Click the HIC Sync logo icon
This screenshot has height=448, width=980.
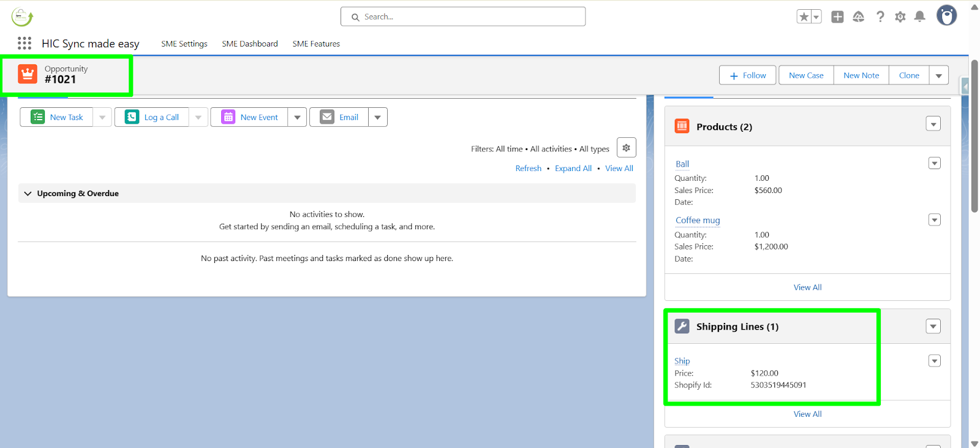(22, 17)
